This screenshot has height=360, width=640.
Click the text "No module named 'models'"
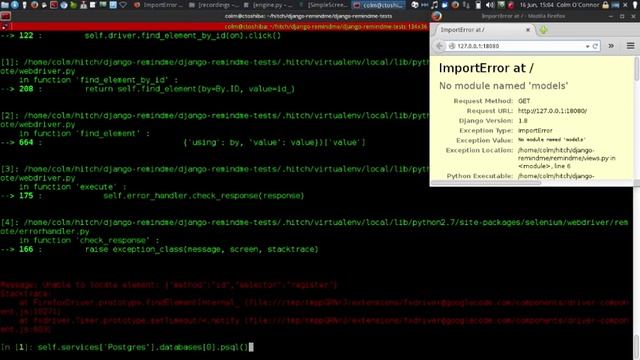coord(504,86)
